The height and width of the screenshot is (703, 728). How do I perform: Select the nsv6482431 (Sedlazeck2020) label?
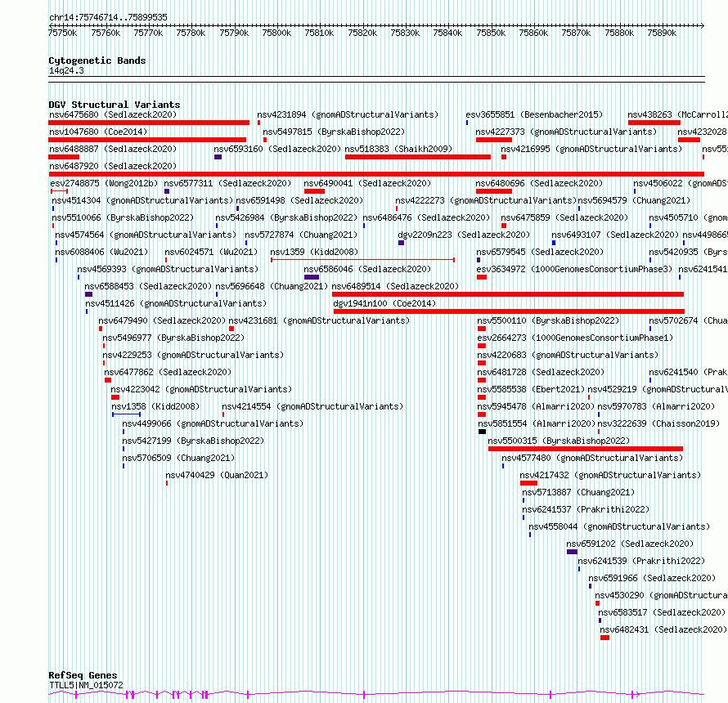point(663,629)
